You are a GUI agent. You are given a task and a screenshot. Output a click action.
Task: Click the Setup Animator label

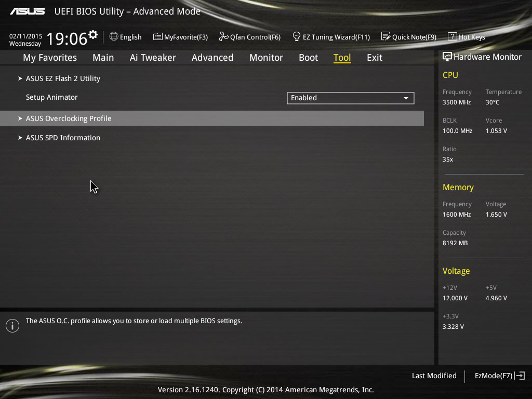pos(51,97)
